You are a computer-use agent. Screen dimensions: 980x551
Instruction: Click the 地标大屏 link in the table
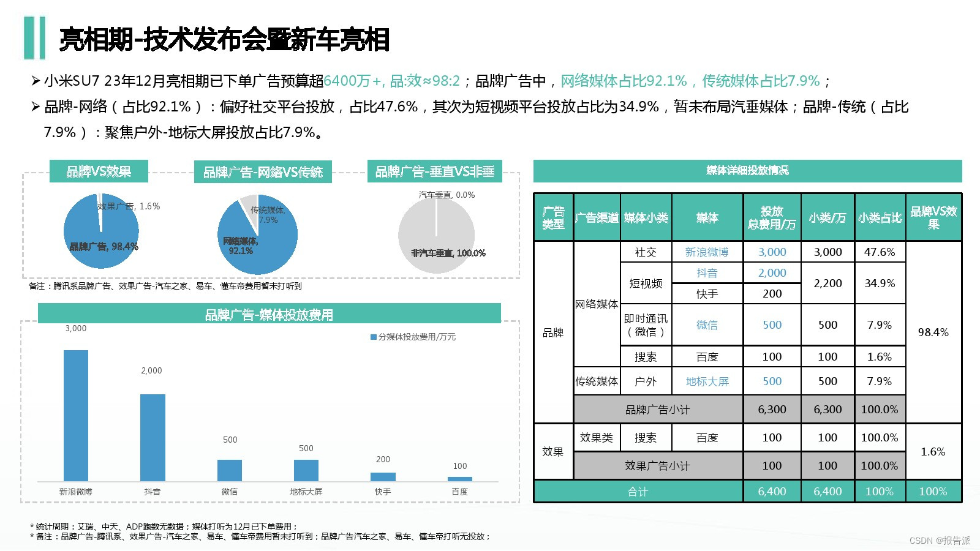pos(707,381)
